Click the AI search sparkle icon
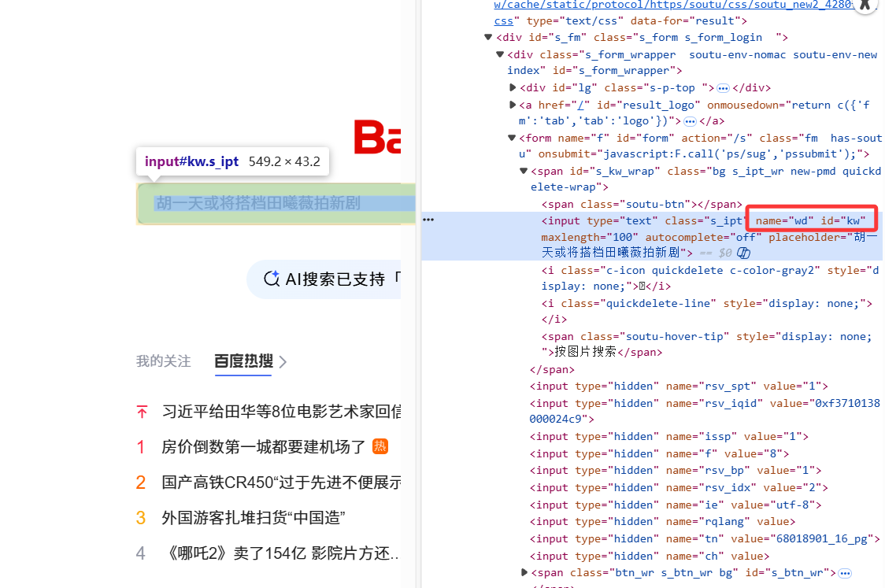Screen dimensions: 885x588 pos(272,278)
